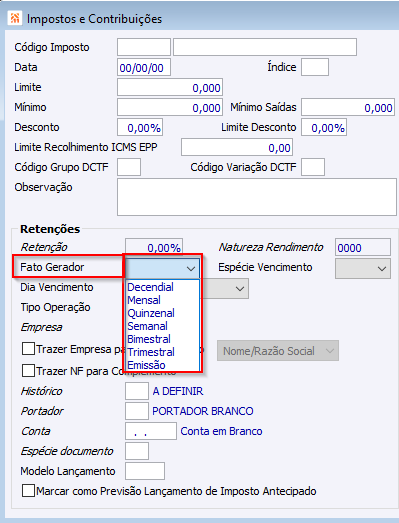Focus the Mínimo Saídas field
The width and height of the screenshot is (399, 523).
coord(348,107)
